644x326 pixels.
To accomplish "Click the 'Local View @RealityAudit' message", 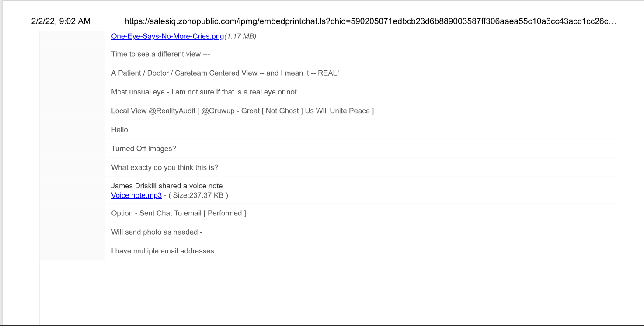I will click(242, 111).
